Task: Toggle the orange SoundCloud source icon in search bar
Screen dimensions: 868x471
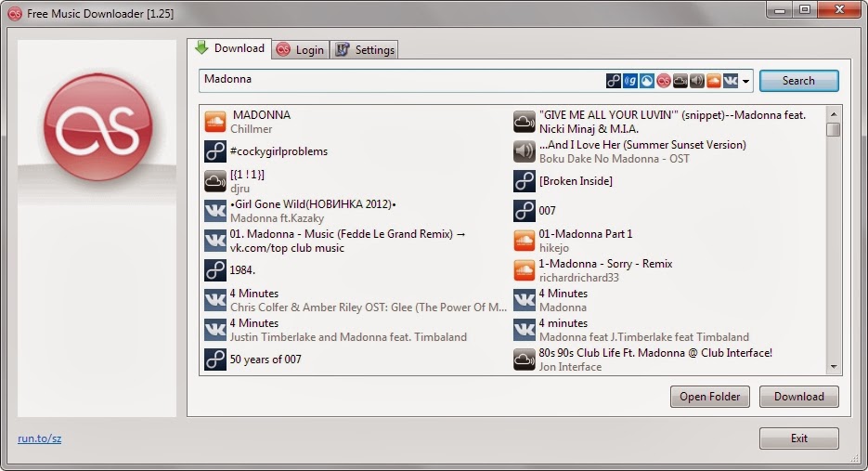Action: (x=714, y=81)
